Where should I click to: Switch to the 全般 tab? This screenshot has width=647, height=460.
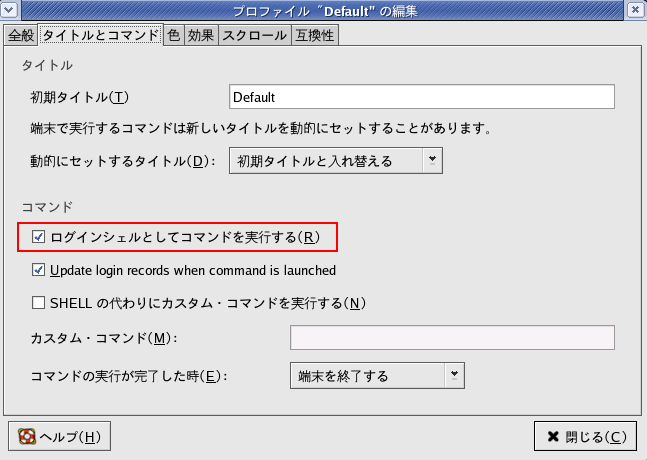pyautogui.click(x=21, y=35)
